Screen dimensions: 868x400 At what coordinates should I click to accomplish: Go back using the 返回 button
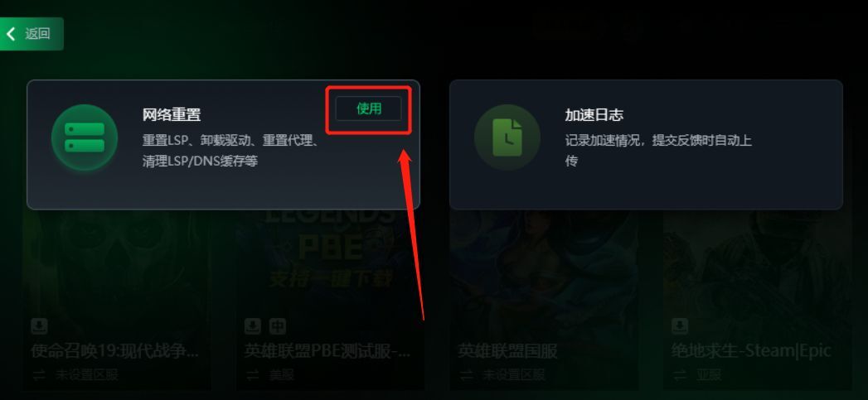point(31,34)
